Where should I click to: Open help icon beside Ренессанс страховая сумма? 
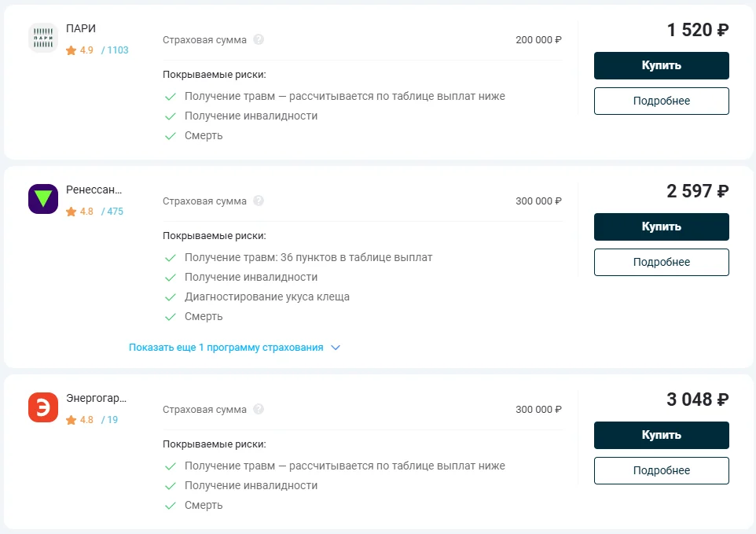click(259, 201)
